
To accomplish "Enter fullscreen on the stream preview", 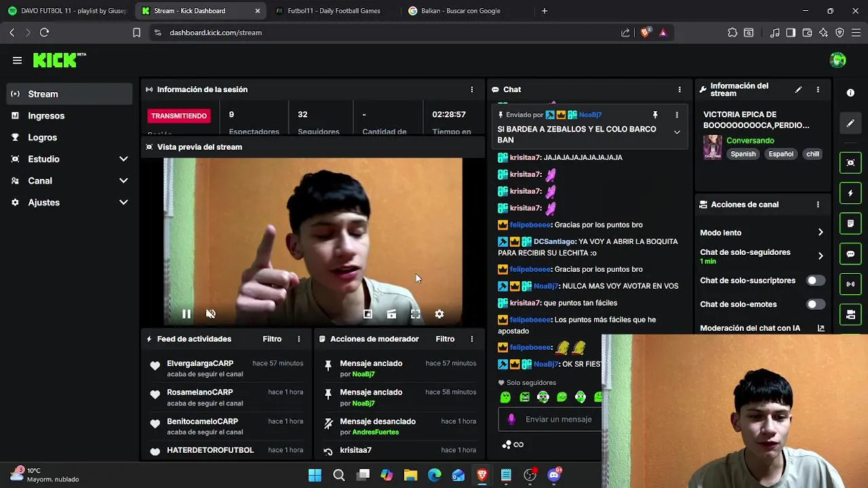I will pos(415,314).
